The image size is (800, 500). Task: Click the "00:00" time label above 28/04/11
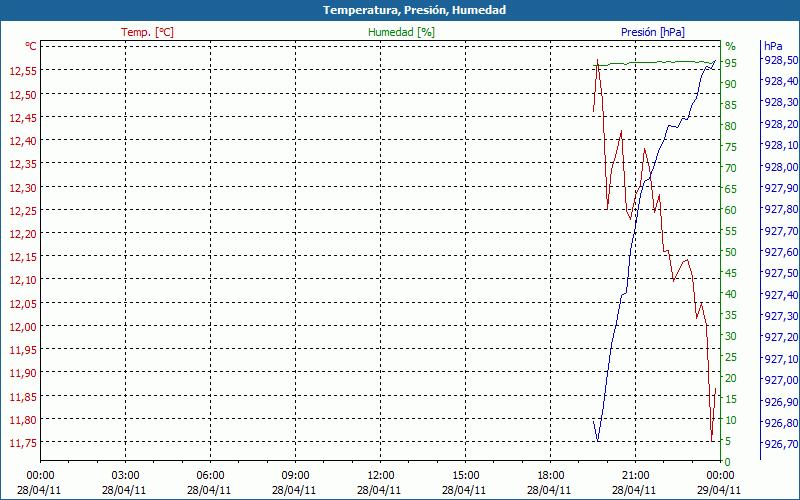40,476
